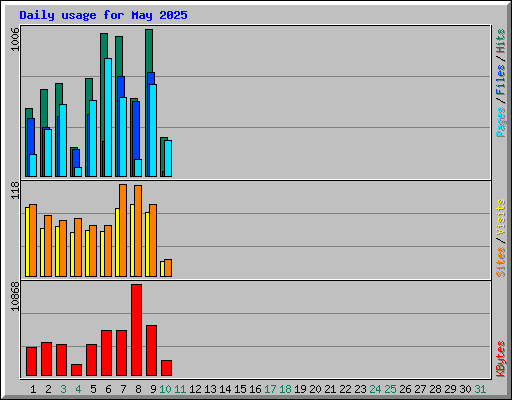
Task: Click green day label 24 on the x-axis
Action: pos(375,389)
